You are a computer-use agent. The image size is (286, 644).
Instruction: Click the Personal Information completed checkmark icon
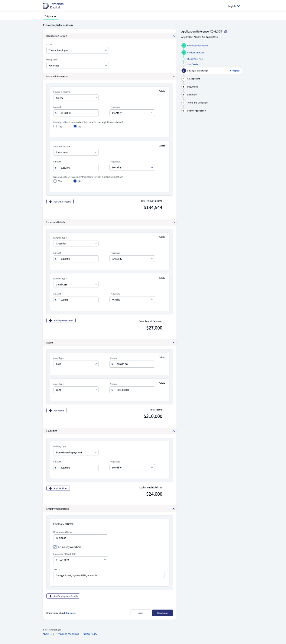tap(184, 46)
